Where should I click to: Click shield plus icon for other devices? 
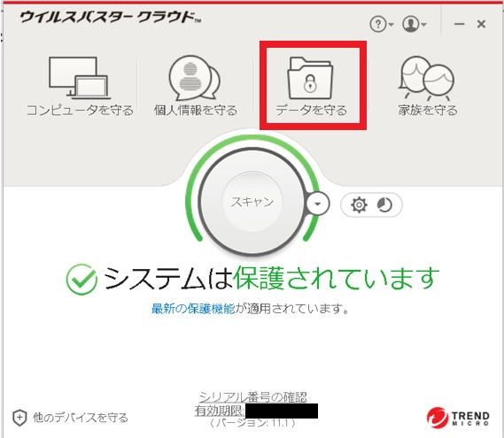[x=19, y=418]
